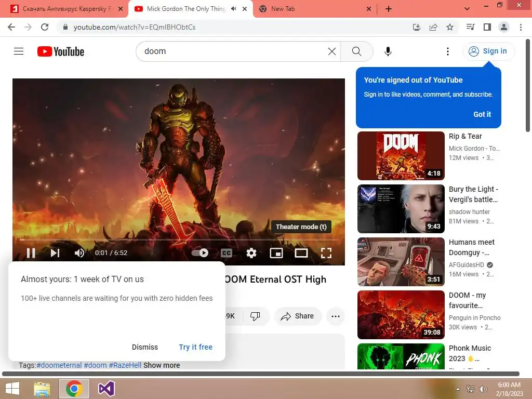Bookmark this page star

point(450,27)
